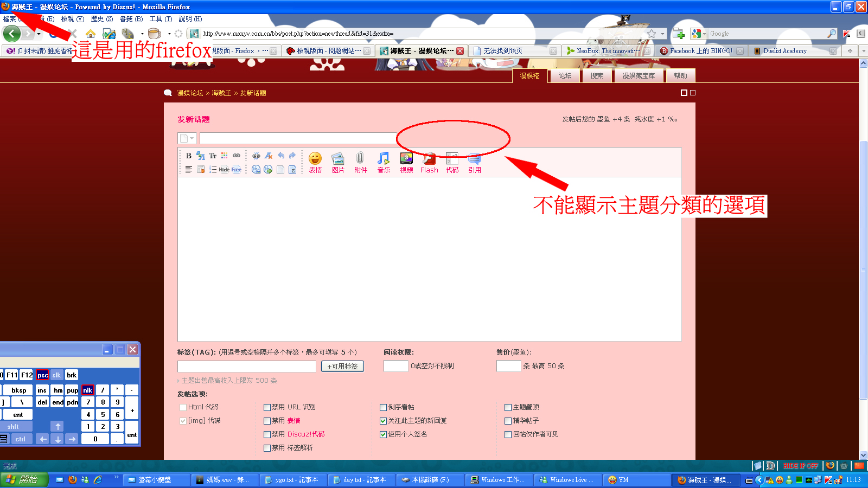Open the list-all-tabs dropdown arrow
The image size is (868, 488).
[863, 51]
